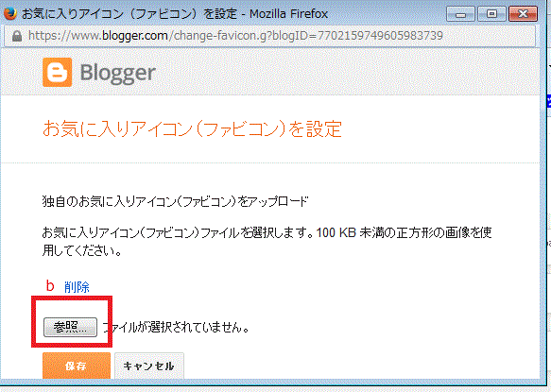Click the background window strip at the right edge
551x392 pixels.
point(547,196)
